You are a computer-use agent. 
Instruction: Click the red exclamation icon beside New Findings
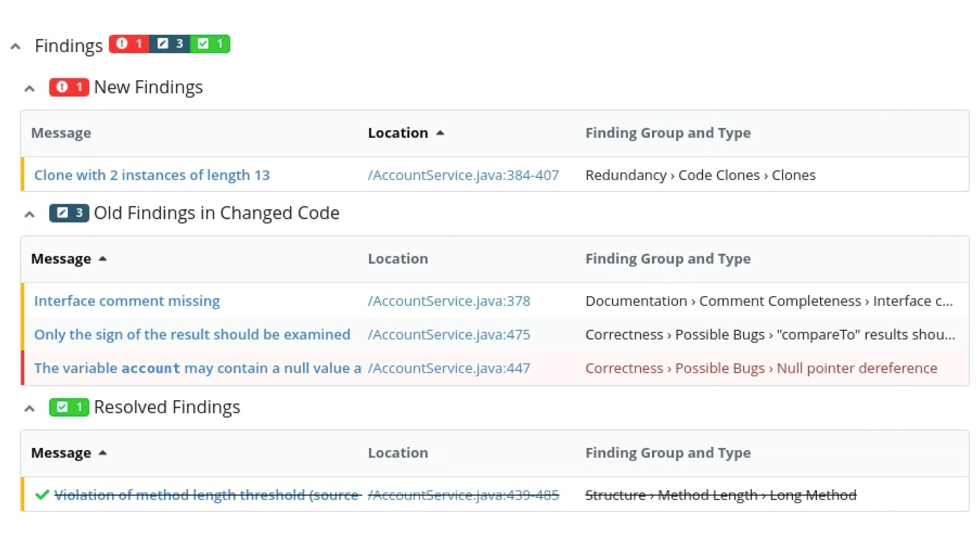click(62, 87)
